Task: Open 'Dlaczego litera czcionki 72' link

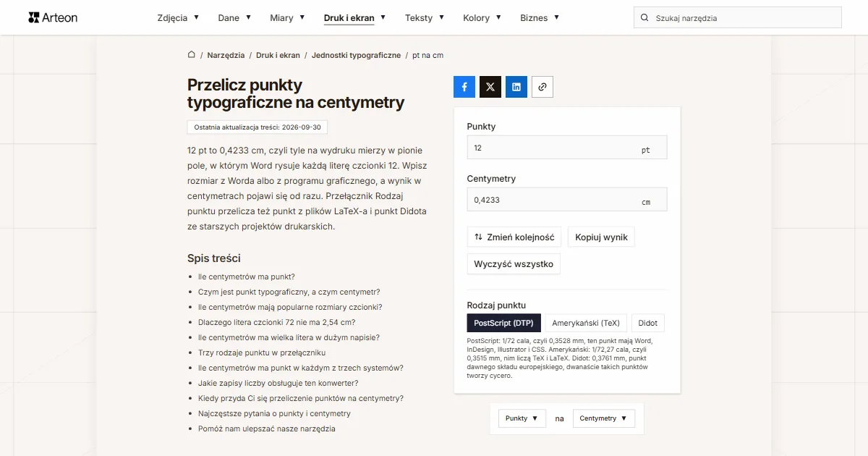Action: click(x=277, y=322)
